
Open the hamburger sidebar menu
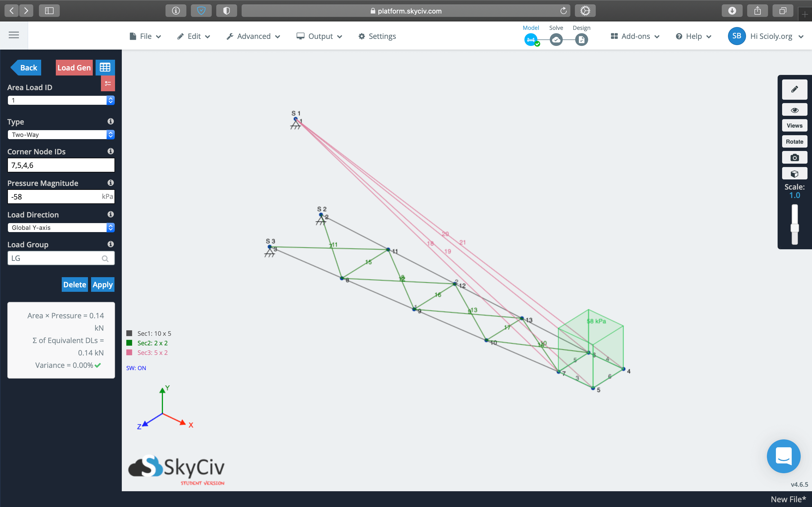[14, 35]
